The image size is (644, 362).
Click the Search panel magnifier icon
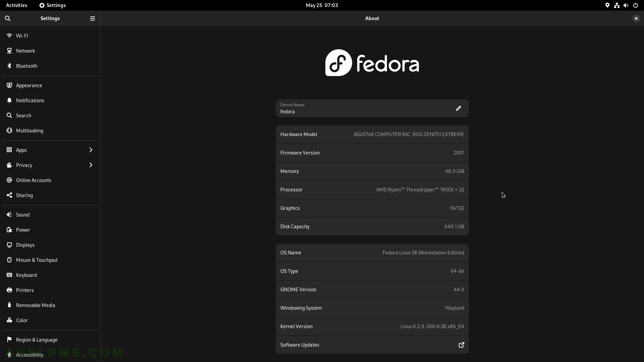click(x=9, y=115)
